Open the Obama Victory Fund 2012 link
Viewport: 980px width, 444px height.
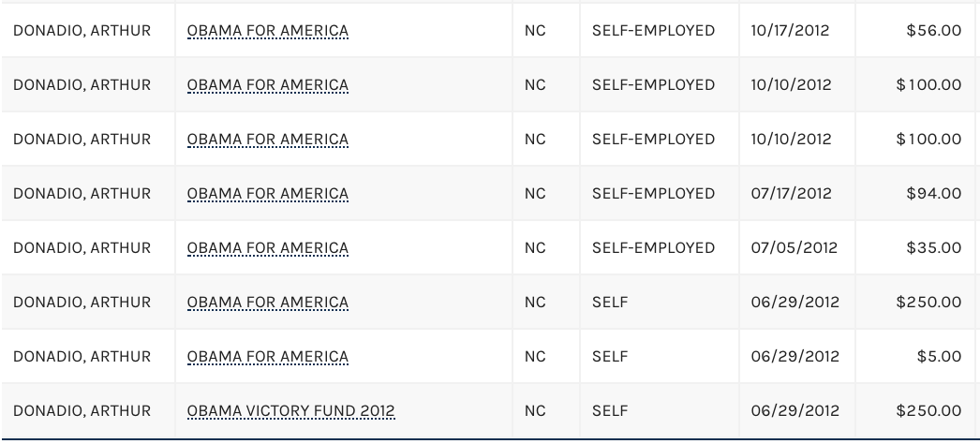coord(290,411)
